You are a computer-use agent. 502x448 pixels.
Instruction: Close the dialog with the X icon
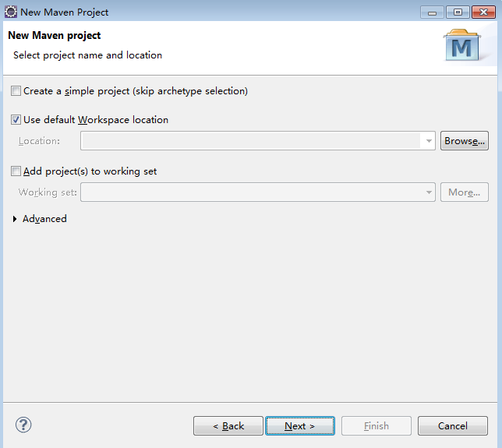click(483, 12)
